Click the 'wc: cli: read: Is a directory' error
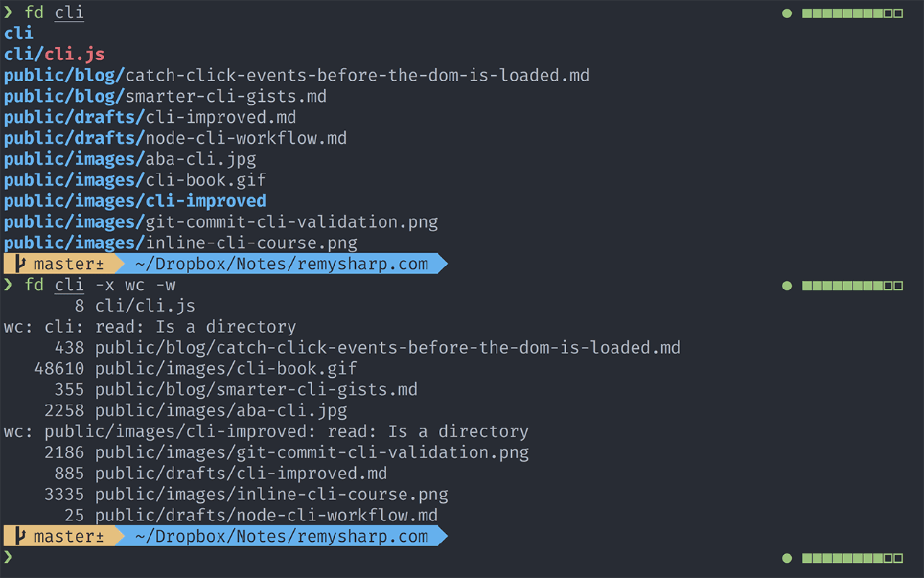924x578 pixels. (x=150, y=327)
